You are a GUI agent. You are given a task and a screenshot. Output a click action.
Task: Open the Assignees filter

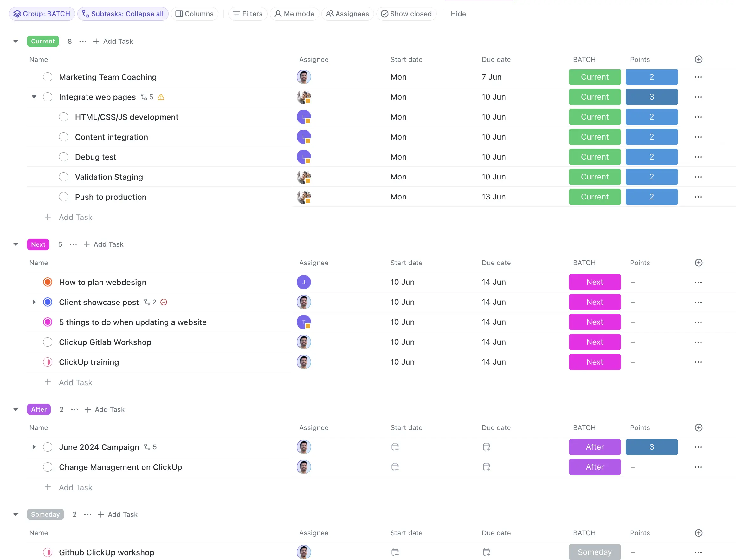click(x=347, y=14)
